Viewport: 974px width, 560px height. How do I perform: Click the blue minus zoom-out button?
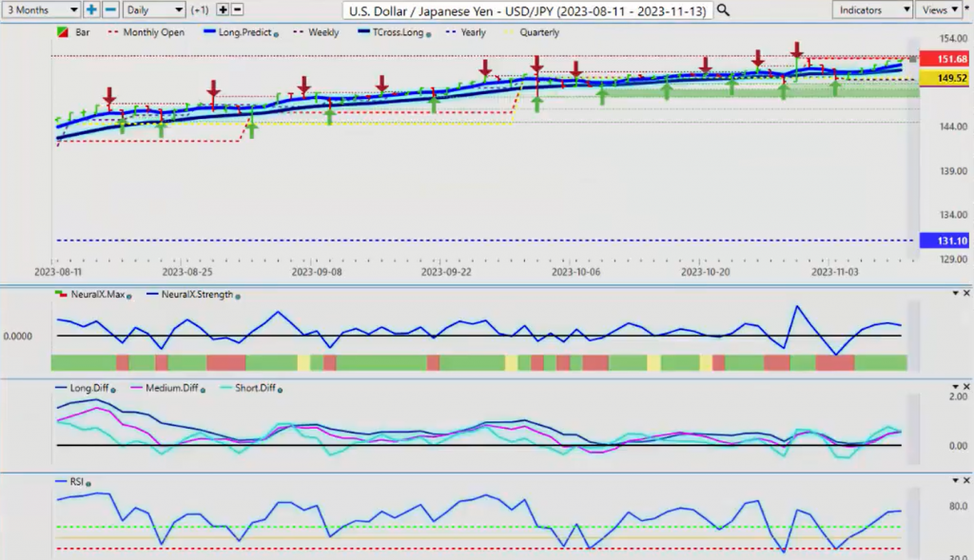click(110, 10)
